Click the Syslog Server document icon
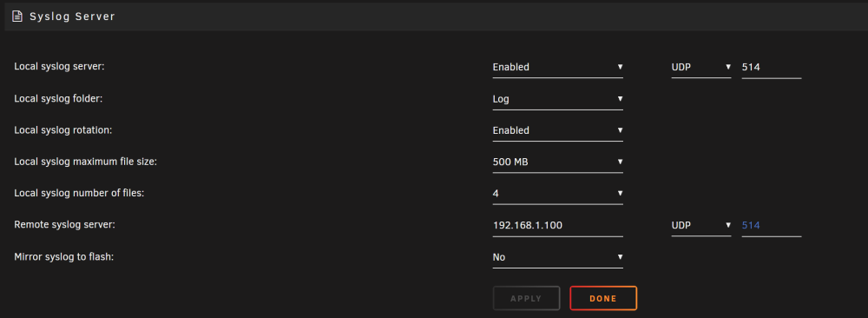 (x=17, y=16)
